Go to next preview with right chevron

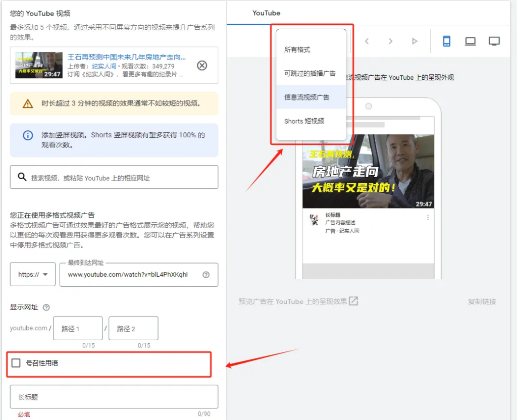coord(391,41)
